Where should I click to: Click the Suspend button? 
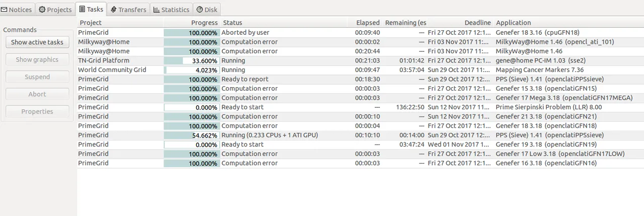coord(37,77)
